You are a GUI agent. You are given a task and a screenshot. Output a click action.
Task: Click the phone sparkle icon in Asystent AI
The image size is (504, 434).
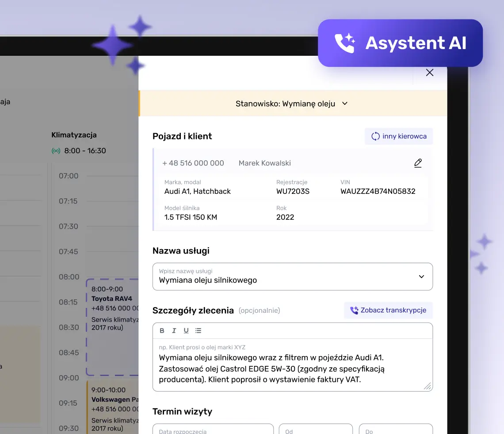[345, 43]
